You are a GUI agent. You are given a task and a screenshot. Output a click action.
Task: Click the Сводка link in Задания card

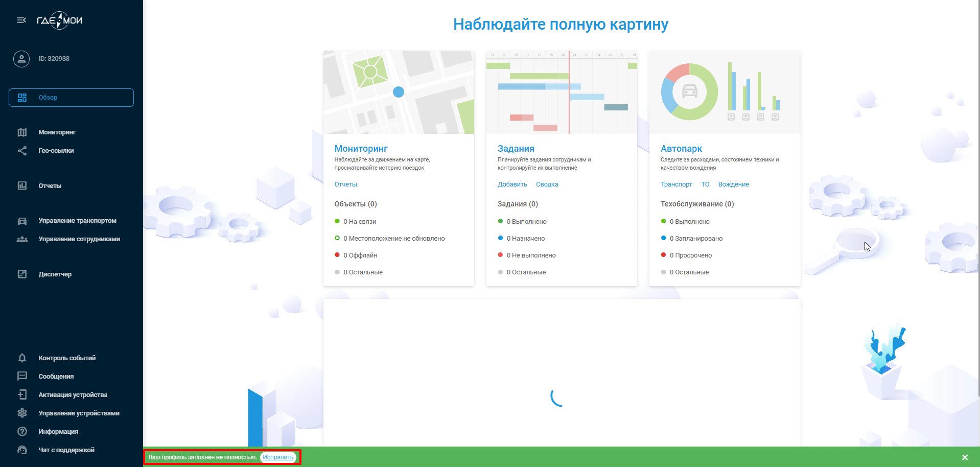547,184
